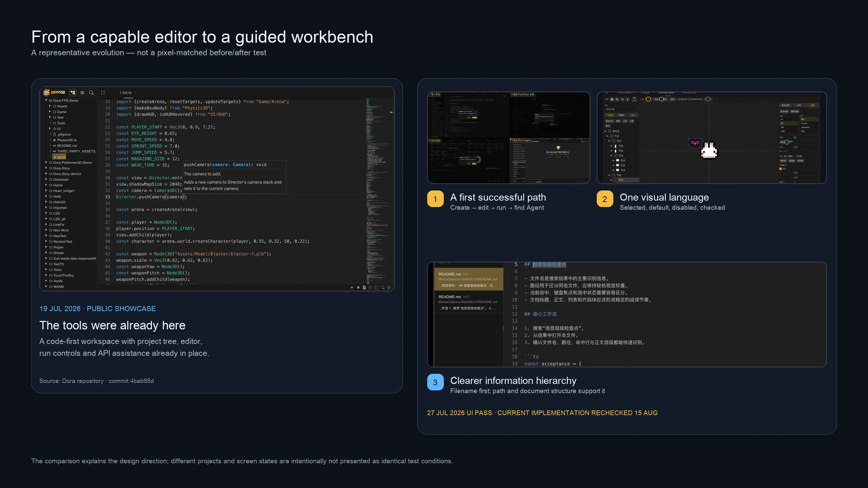Image resolution: width=868 pixels, height=488 pixels.
Task: Click the Dora SSR logo
Action: click(54, 92)
